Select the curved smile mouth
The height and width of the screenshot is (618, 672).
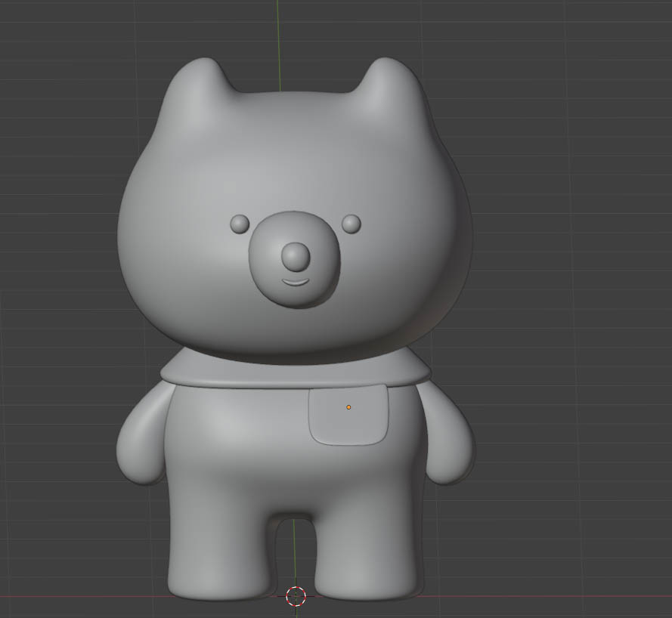[x=295, y=283]
